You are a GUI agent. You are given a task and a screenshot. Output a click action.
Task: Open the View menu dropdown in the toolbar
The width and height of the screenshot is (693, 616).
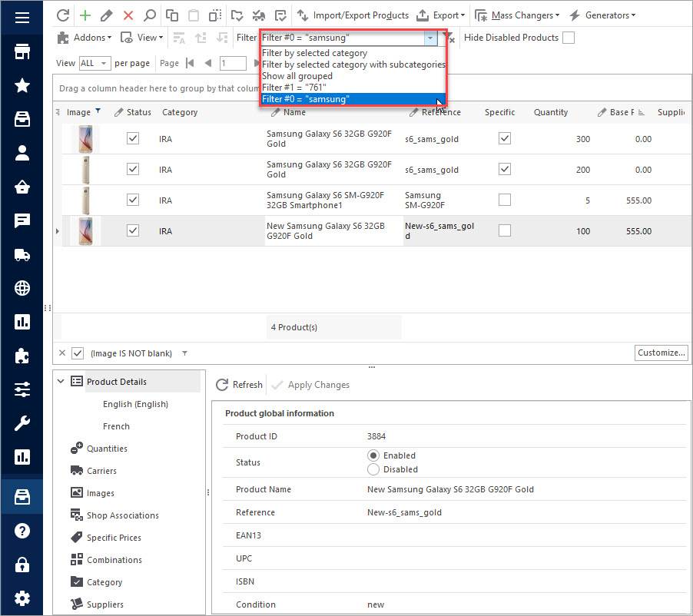(x=142, y=38)
